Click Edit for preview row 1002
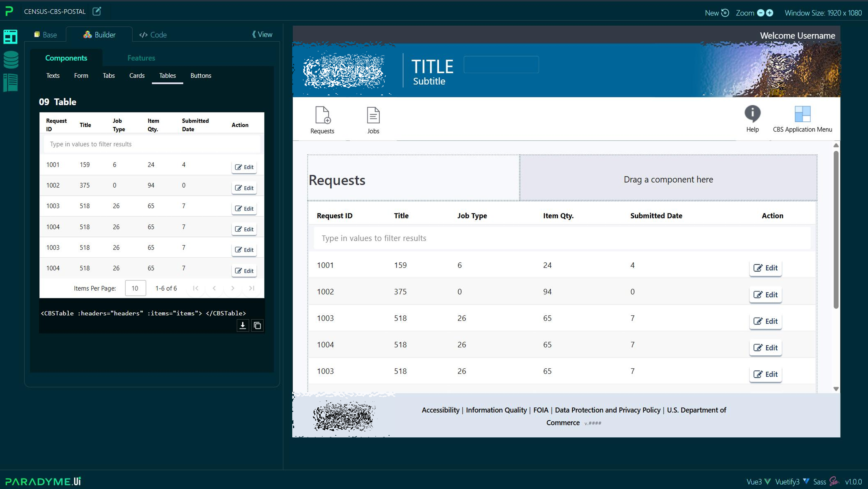This screenshot has height=489, width=868. [x=765, y=295]
